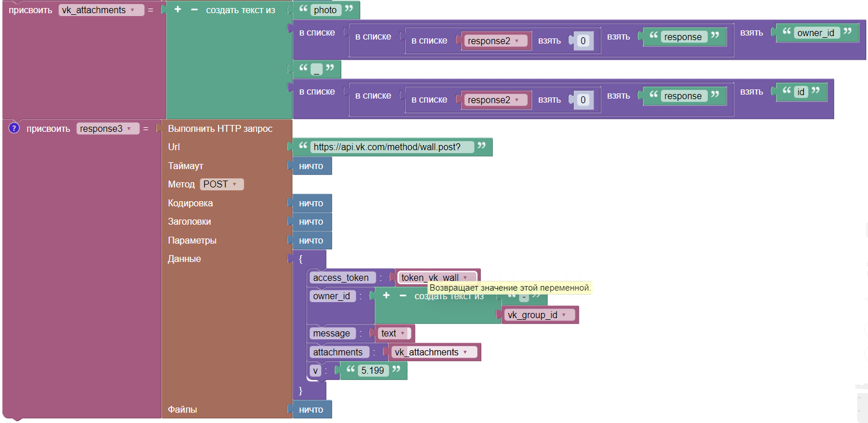
Task: Select the ничто block next to Заголовки
Action: click(311, 221)
